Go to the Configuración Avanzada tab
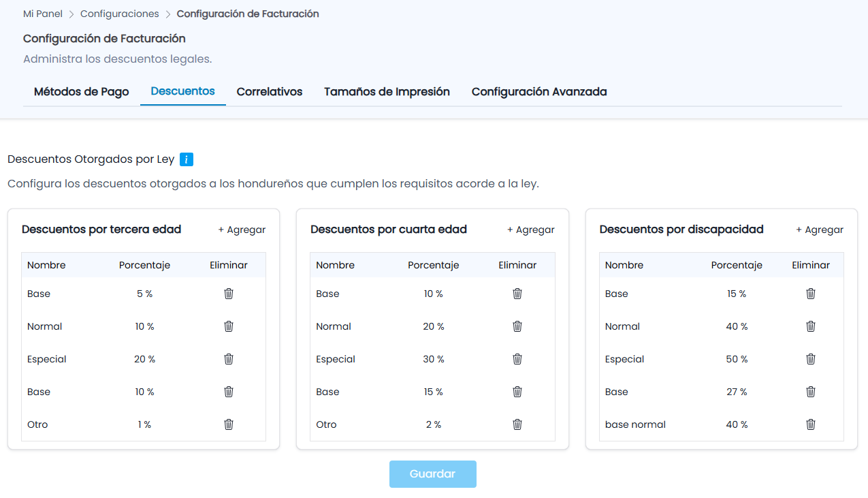Viewport: 868px width, 498px height. click(539, 91)
